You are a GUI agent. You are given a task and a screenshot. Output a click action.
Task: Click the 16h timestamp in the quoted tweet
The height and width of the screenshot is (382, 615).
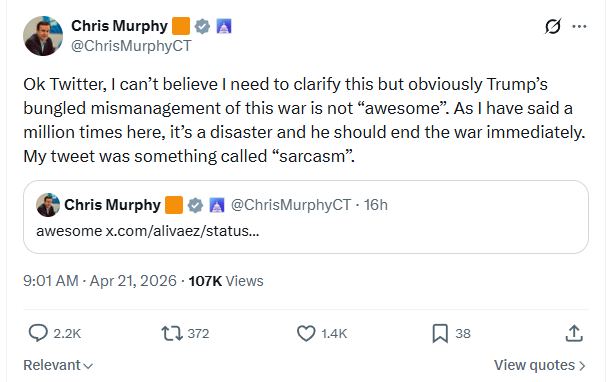[375, 205]
